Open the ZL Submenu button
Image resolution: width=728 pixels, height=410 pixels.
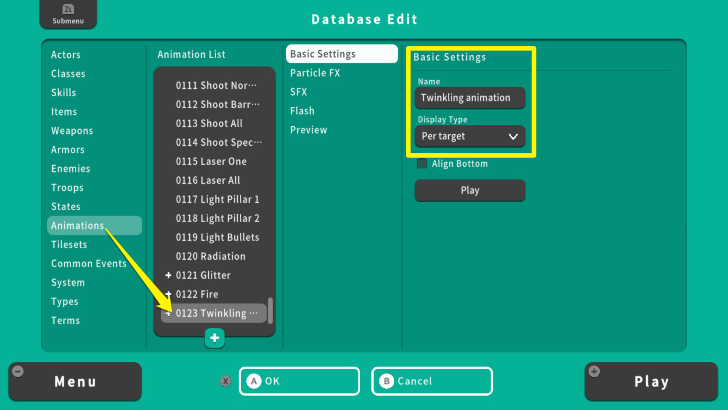[x=68, y=14]
